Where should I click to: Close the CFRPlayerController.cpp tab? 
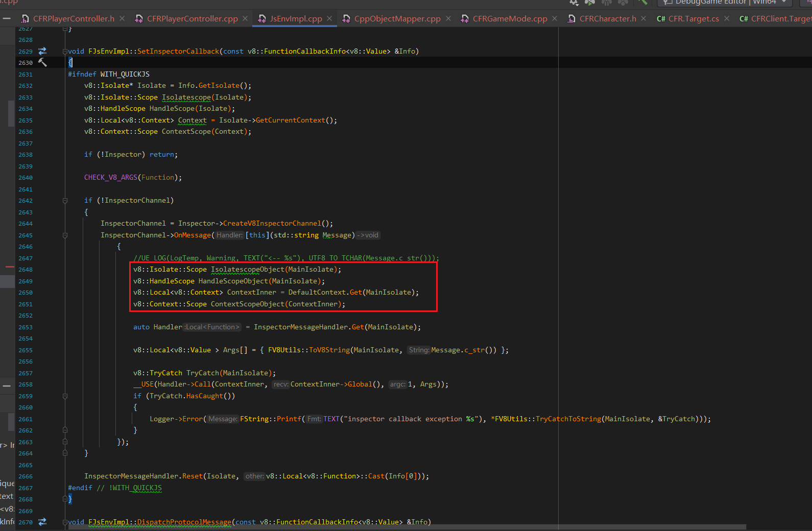point(245,18)
